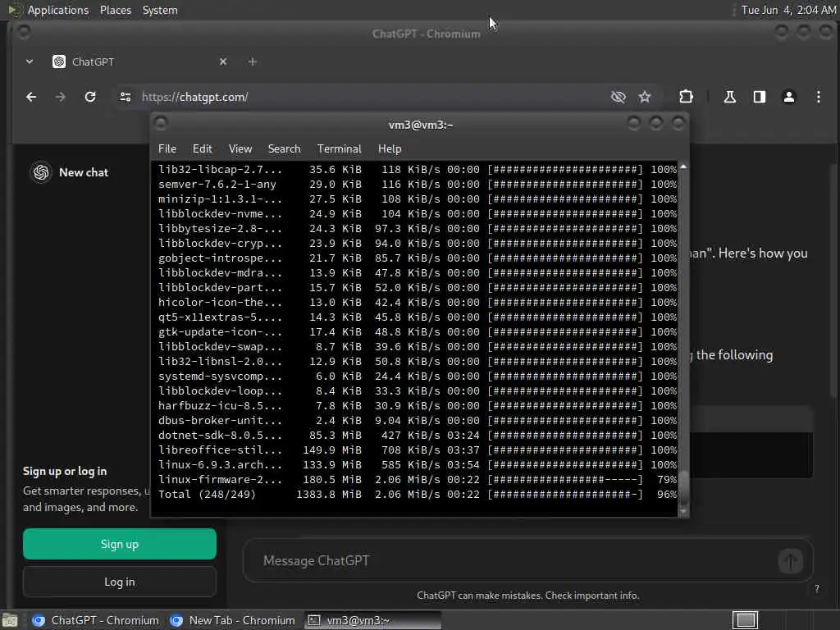Image resolution: width=840 pixels, height=630 pixels.
Task: Open the System menu
Action: tap(160, 10)
